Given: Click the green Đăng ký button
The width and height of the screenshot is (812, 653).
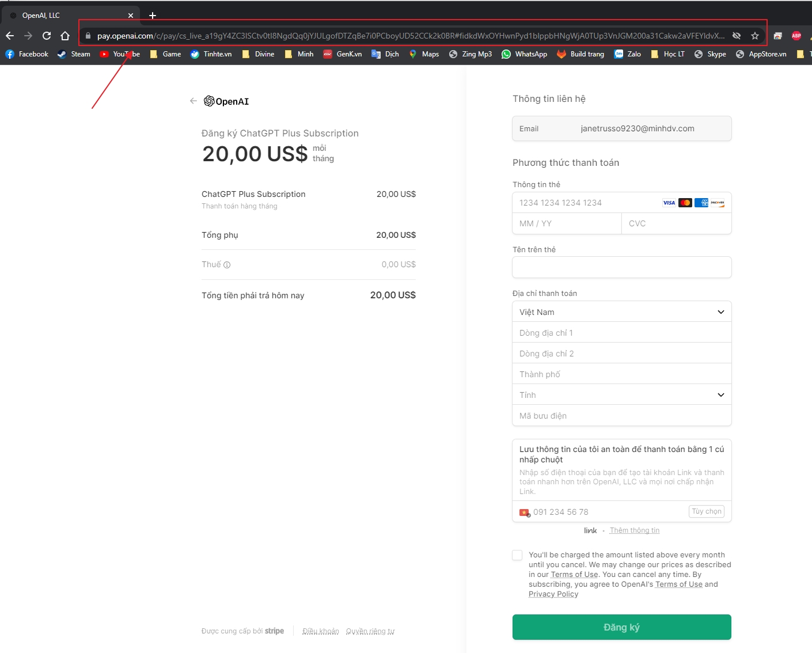Looking at the screenshot, I should point(621,627).
